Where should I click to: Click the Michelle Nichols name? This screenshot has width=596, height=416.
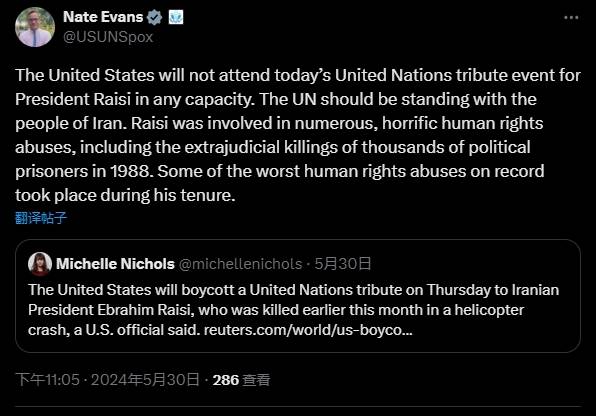[115, 264]
